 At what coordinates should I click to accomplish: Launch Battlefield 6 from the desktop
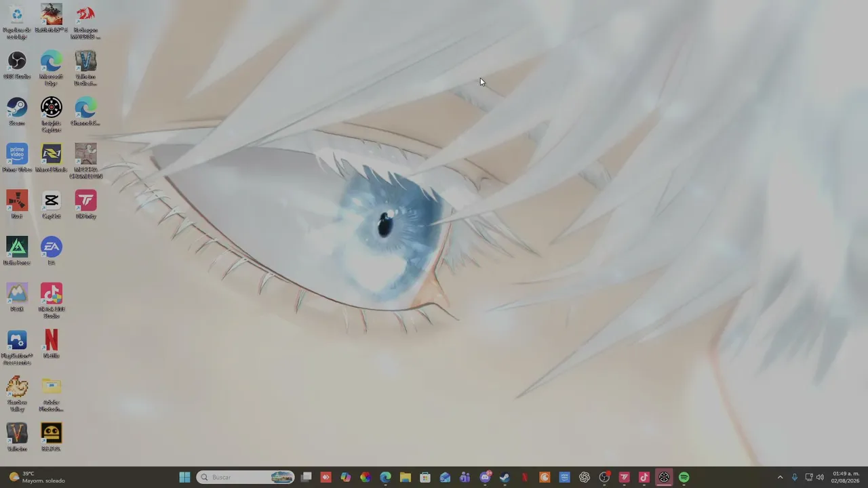52,19
